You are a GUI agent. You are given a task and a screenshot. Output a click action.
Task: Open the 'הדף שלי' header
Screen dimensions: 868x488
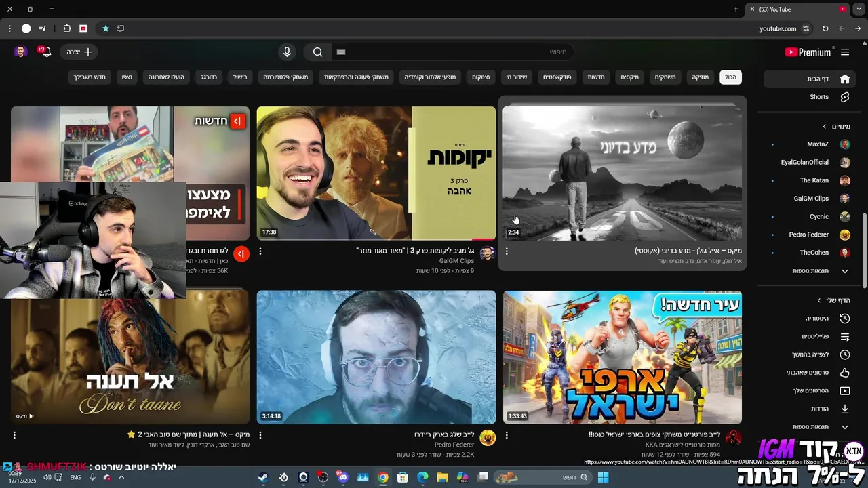[x=834, y=300]
